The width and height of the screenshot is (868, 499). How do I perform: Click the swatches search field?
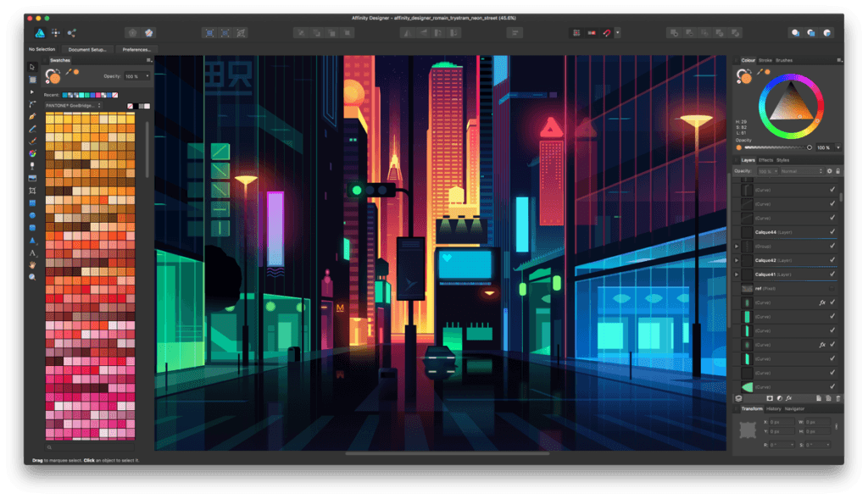pyautogui.click(x=90, y=447)
